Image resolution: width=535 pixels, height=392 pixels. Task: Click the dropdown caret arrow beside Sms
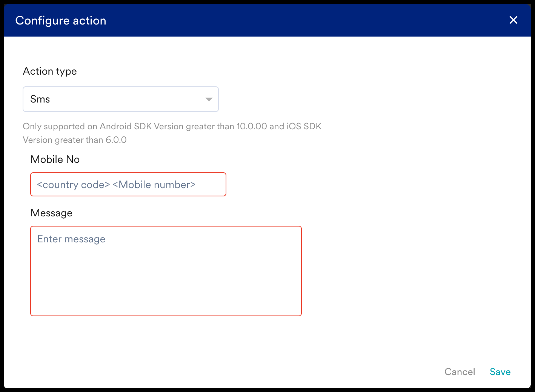point(209,100)
